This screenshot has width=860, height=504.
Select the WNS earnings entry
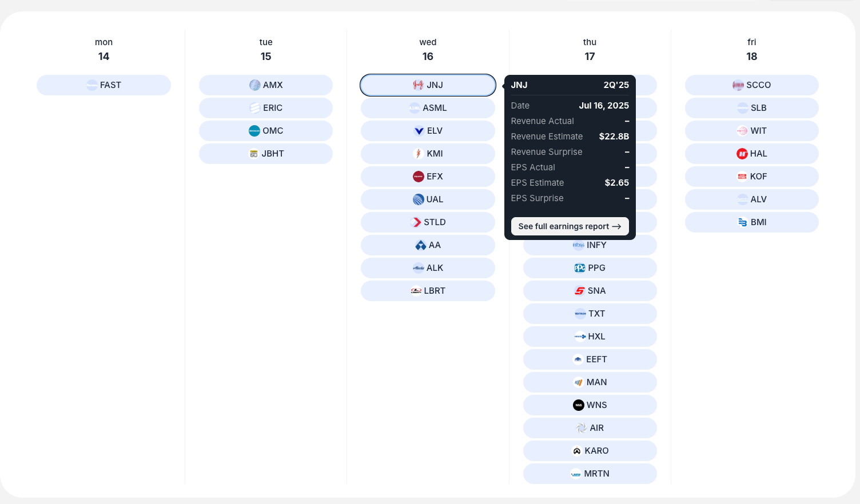click(590, 405)
